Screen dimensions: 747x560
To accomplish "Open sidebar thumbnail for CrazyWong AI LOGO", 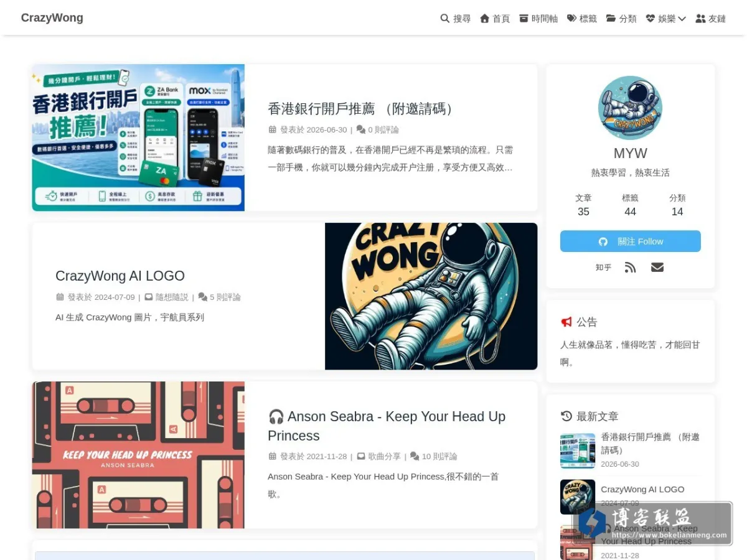I will (578, 497).
